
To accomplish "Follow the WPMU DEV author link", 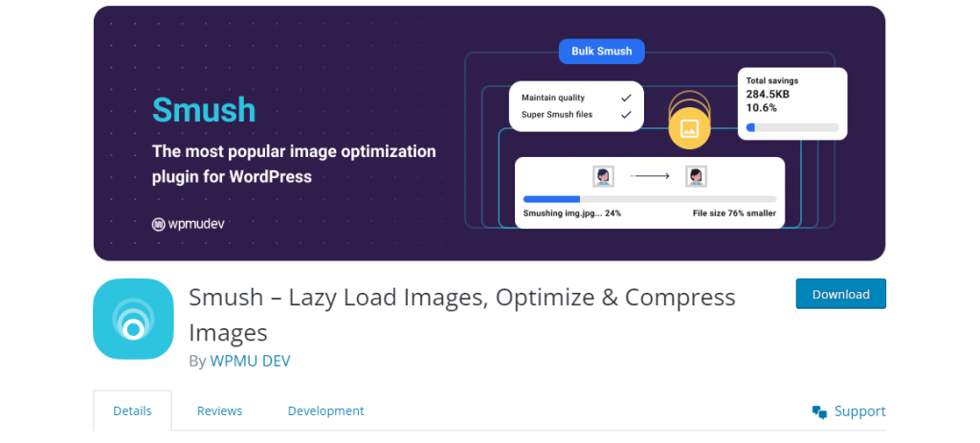I will tap(250, 361).
